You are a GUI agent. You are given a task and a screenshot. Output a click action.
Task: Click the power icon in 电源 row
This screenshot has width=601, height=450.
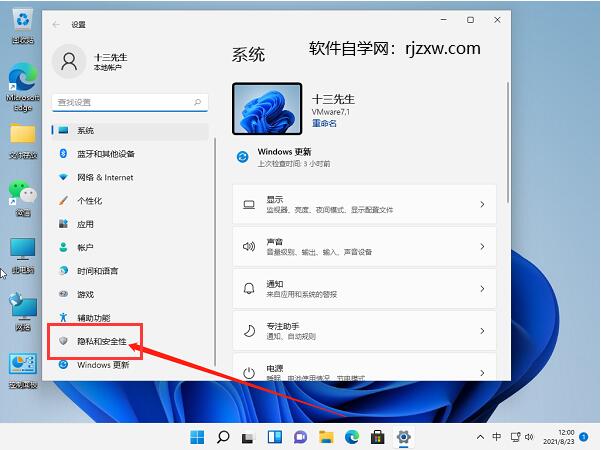249,373
